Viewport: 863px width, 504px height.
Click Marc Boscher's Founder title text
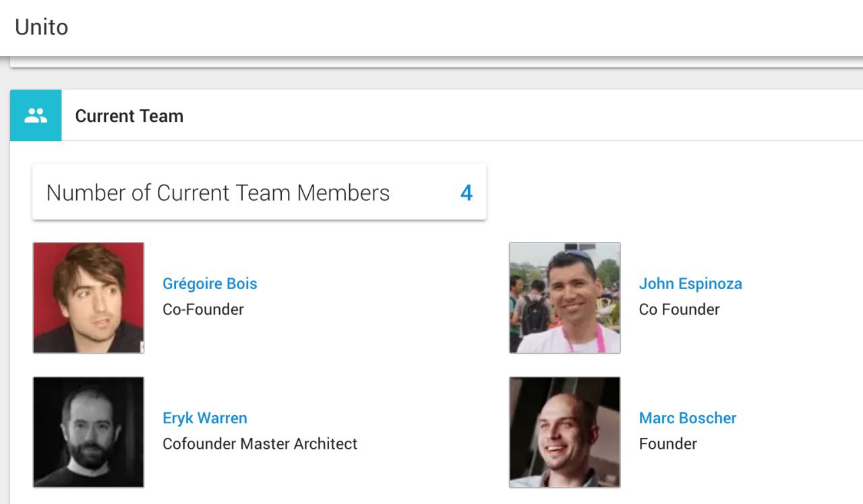tap(668, 444)
